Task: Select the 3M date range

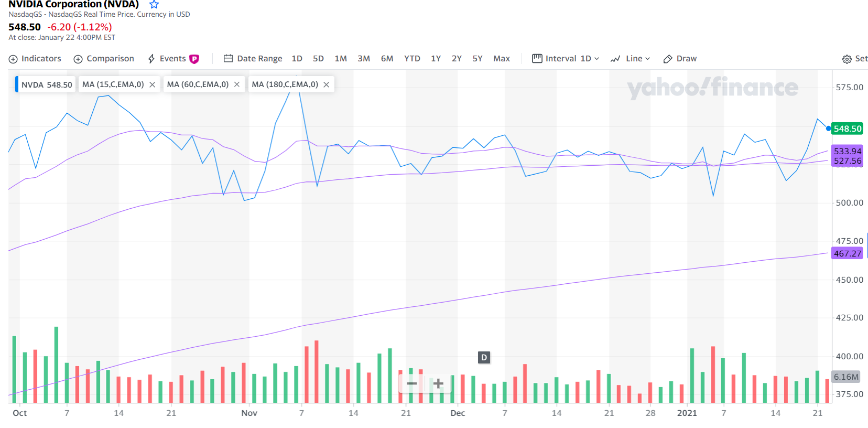Action: (364, 59)
